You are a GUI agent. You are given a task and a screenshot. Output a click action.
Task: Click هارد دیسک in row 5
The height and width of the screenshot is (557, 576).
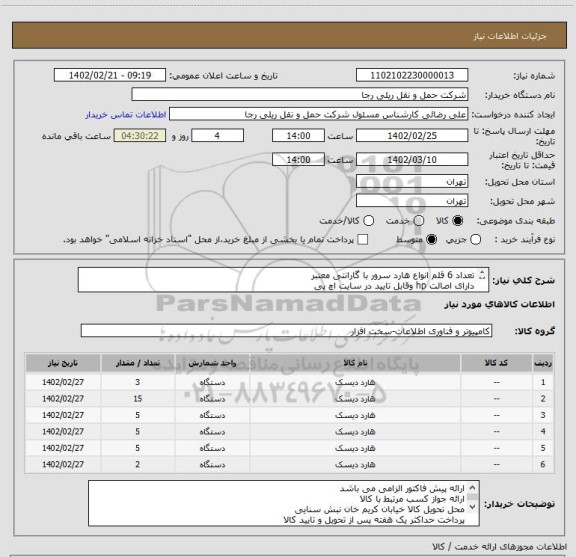tap(355, 448)
